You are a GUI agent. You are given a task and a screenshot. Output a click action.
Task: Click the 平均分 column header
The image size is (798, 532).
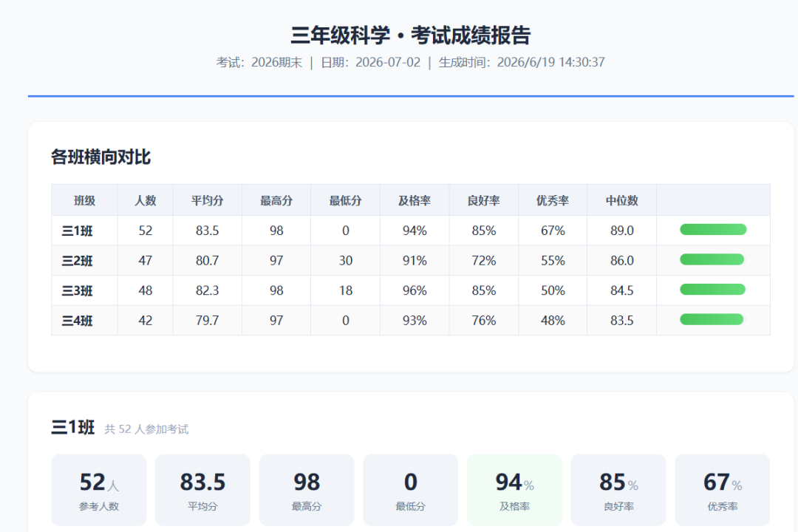207,200
